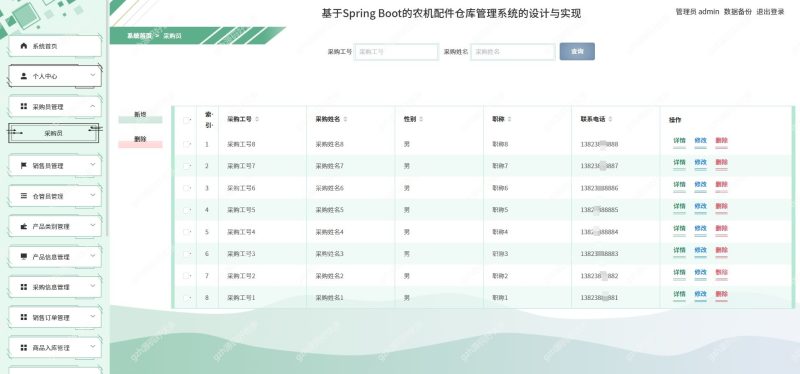Image resolution: width=800 pixels, height=374 pixels.
Task: Expand the 商品入库管理 menu chevron
Action: (x=93, y=346)
